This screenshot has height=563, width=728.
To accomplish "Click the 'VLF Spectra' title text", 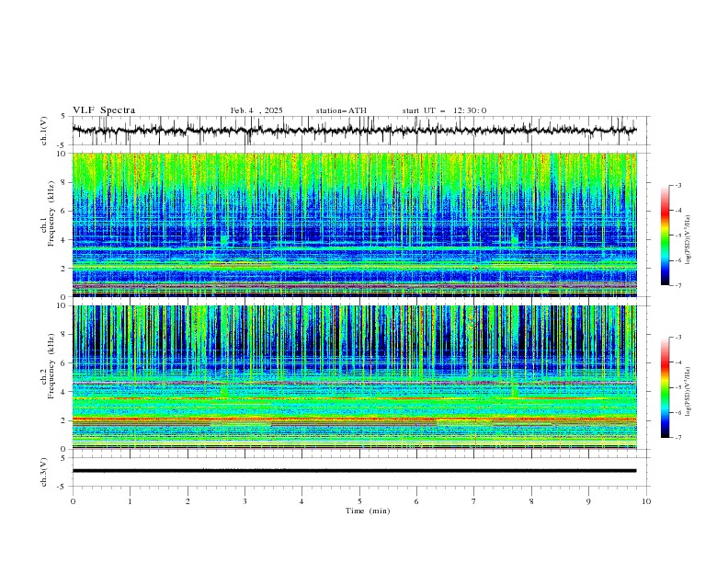I will [x=104, y=110].
